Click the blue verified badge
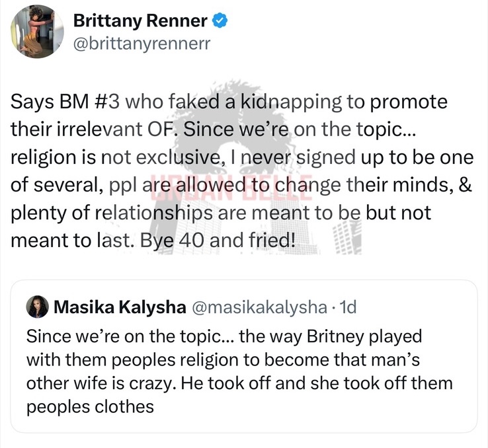This screenshot has width=488, height=448. (x=220, y=21)
